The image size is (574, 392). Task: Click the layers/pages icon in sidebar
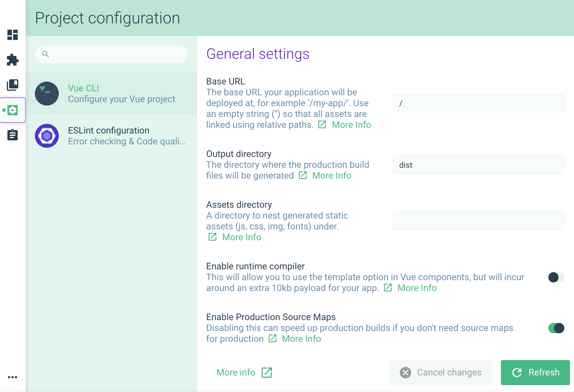coord(12,84)
